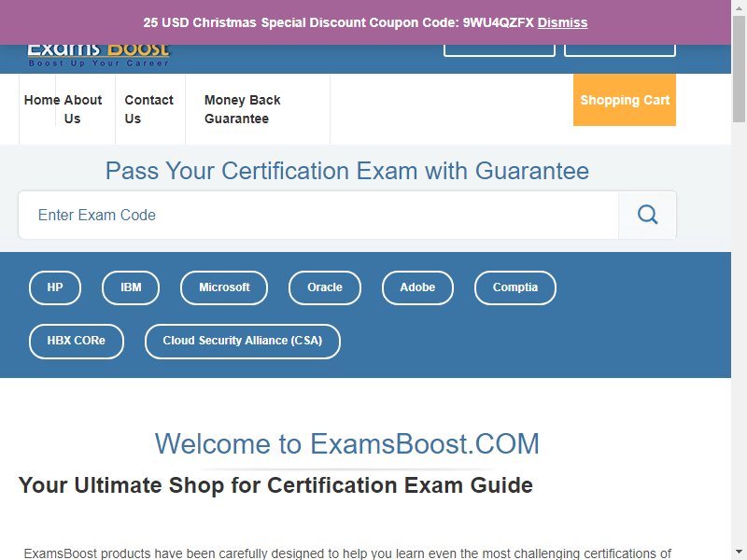The image size is (747, 560).
Task: Focus the Enter Exam Code search field
Action: click(x=318, y=215)
